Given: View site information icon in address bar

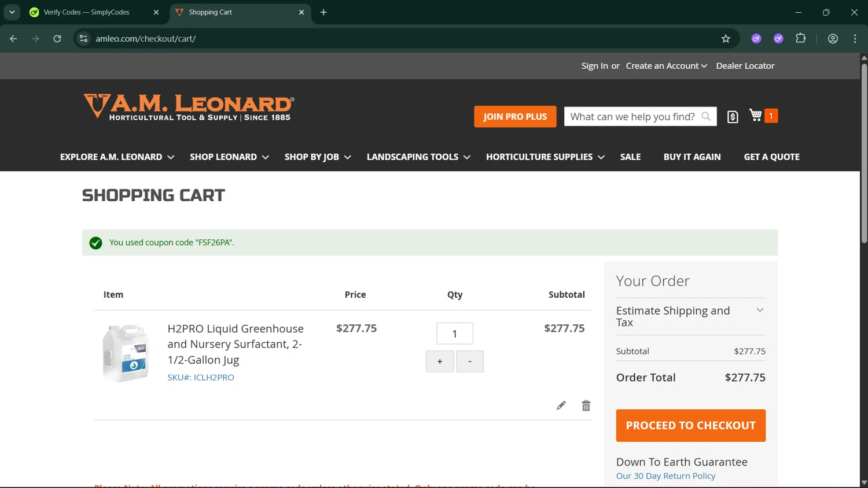Looking at the screenshot, I should (x=83, y=39).
